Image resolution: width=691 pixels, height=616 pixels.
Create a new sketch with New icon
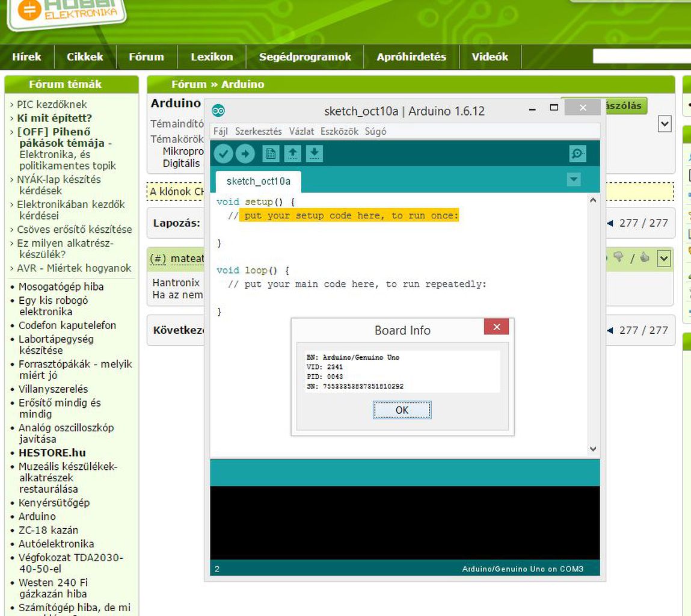click(x=271, y=153)
